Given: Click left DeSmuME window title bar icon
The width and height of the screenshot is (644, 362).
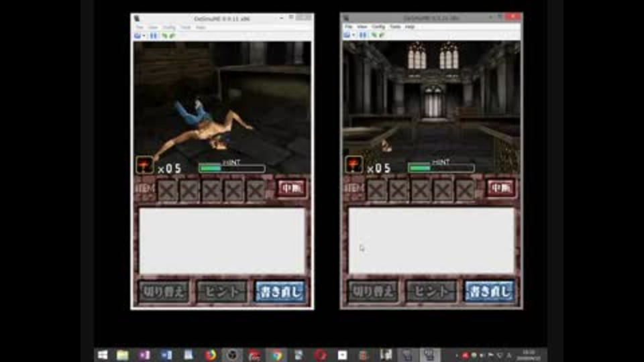Looking at the screenshot, I should [x=137, y=19].
